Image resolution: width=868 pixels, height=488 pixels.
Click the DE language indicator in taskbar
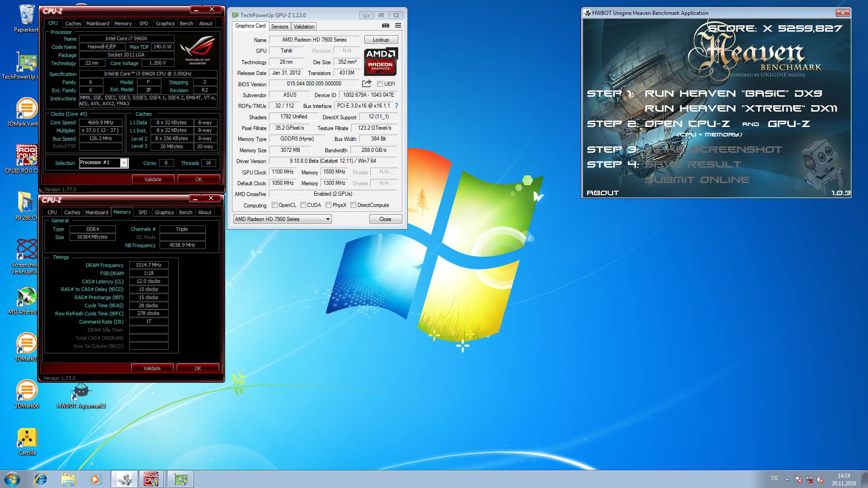click(774, 478)
